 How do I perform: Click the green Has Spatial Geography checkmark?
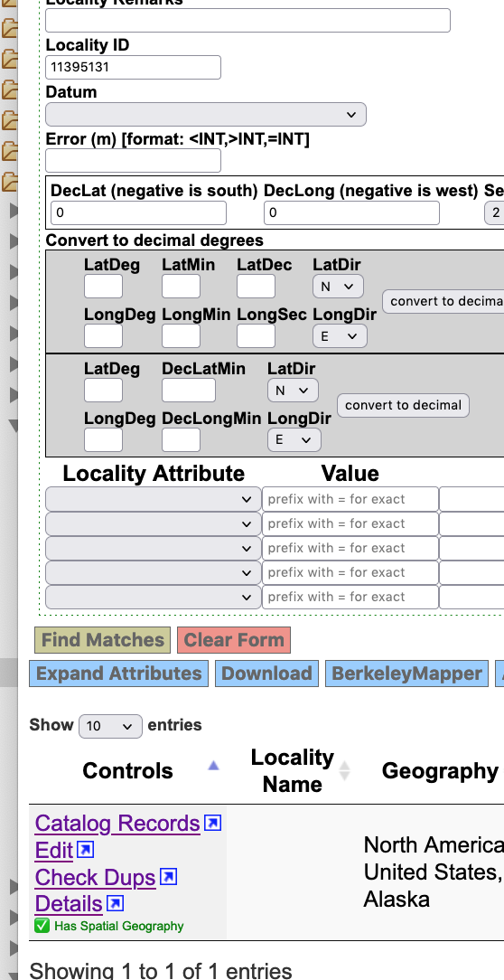coord(42,926)
